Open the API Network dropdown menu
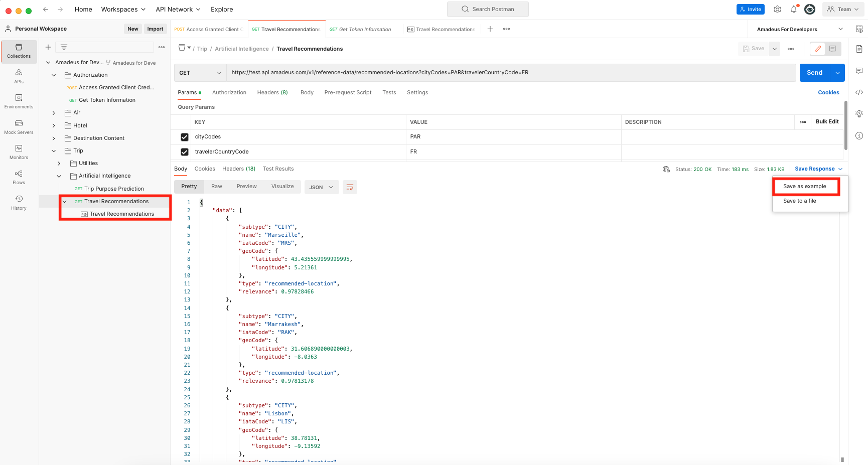The image size is (868, 465). (x=178, y=10)
